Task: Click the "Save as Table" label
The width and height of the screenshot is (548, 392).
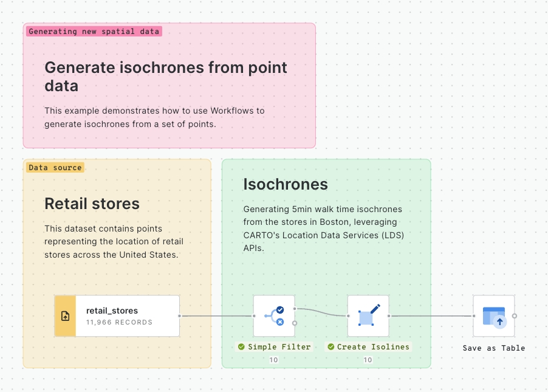Action: tap(493, 348)
